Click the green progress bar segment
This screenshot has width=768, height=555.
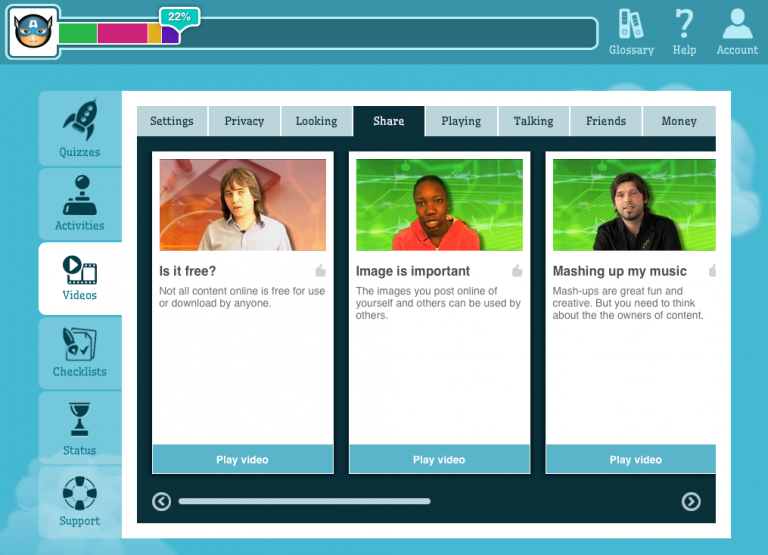coord(78,33)
